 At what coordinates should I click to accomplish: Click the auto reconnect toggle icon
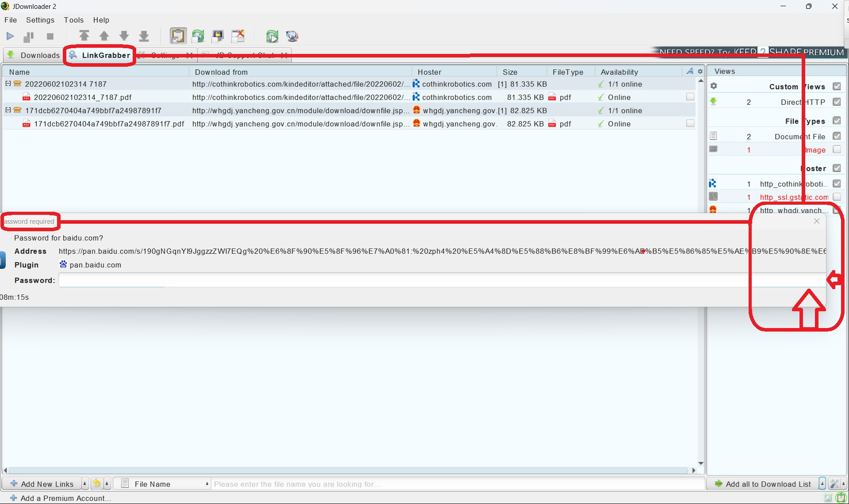coord(198,36)
